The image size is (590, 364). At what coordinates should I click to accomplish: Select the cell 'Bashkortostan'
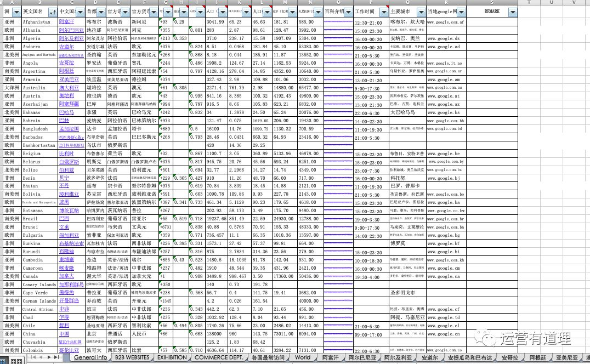(39, 145)
